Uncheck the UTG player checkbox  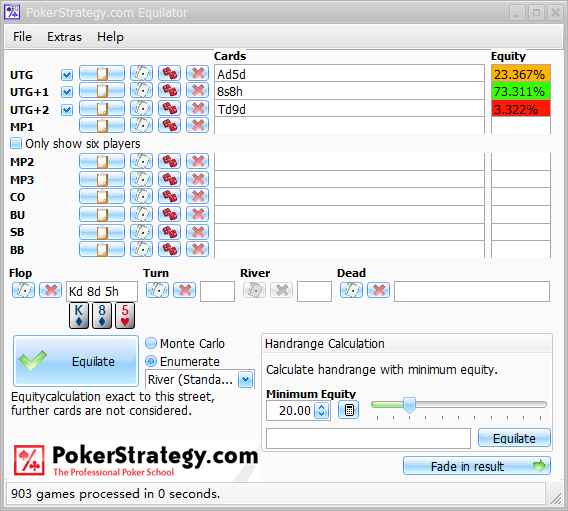click(x=67, y=75)
